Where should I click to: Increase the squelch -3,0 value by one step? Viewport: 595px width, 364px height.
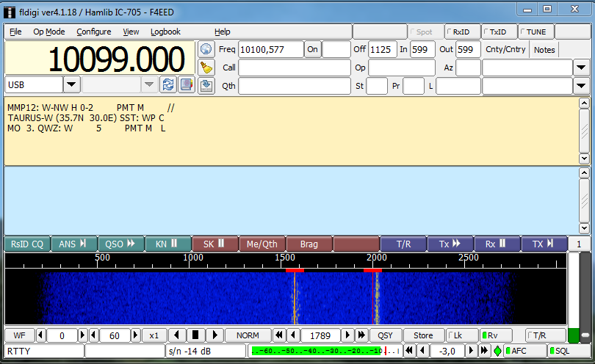471,351
